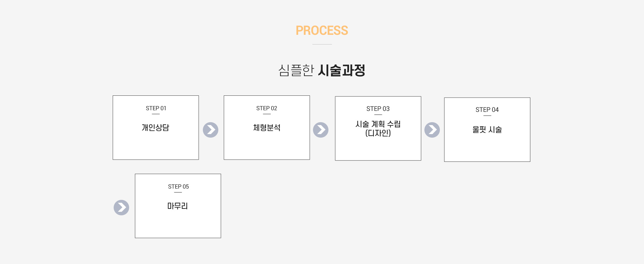Select the STEP 01 개인상담 box

point(156,128)
